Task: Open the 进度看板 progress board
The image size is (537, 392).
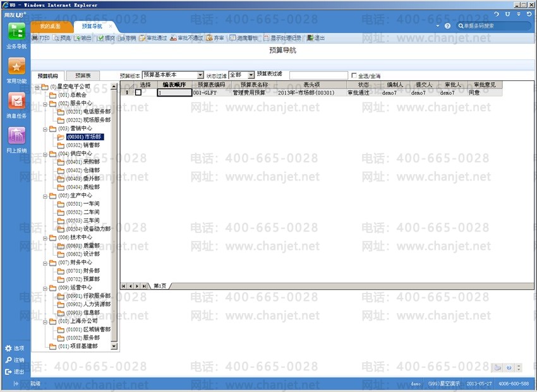Action: (243, 38)
